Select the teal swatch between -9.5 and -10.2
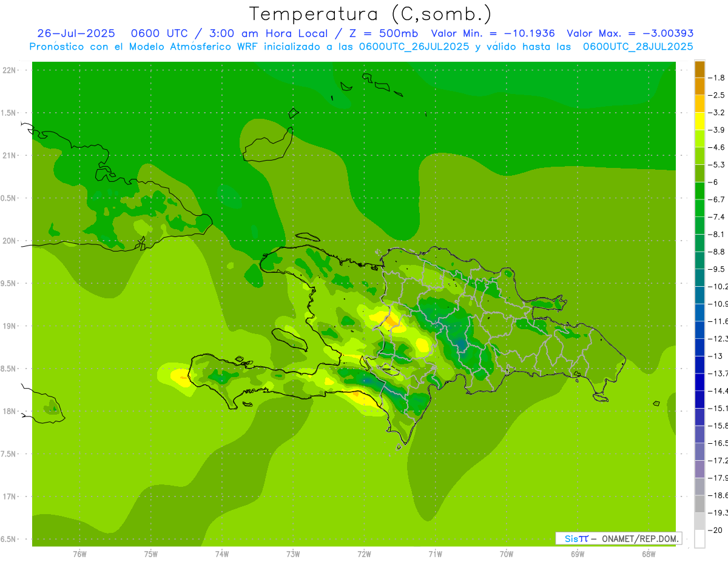Image resolution: width=728 pixels, height=562 pixels. (699, 278)
